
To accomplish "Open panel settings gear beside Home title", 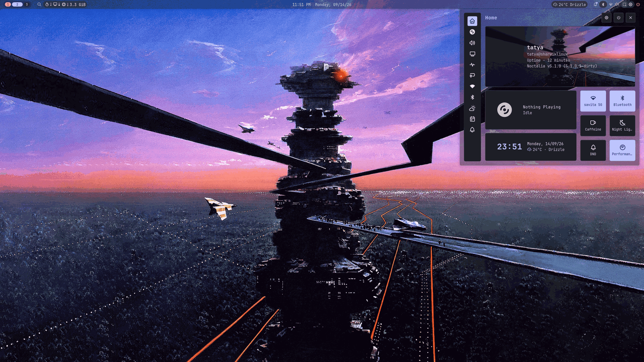I will (x=606, y=18).
